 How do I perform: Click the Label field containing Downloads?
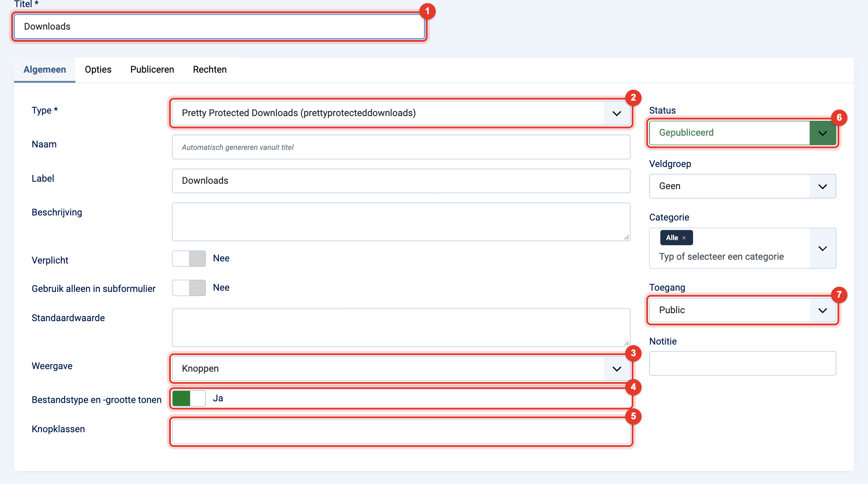tap(401, 181)
